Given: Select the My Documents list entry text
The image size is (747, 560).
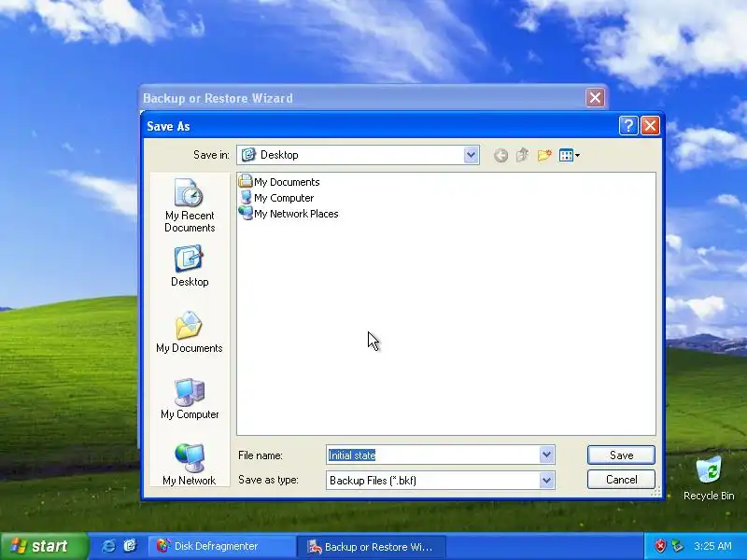Looking at the screenshot, I should click(x=287, y=182).
